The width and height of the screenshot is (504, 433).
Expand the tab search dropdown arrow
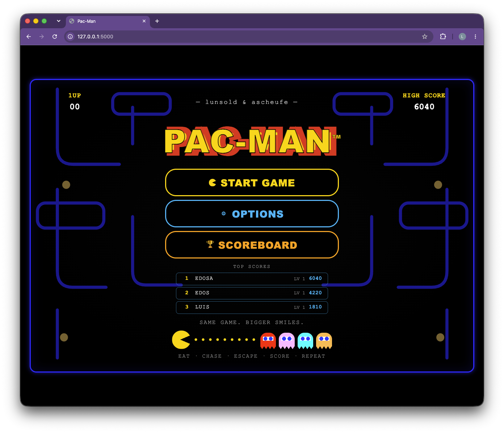[59, 21]
